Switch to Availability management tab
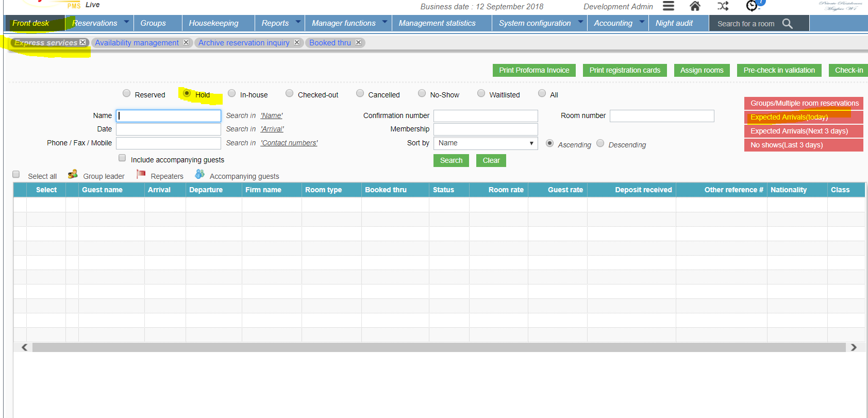 click(x=137, y=43)
